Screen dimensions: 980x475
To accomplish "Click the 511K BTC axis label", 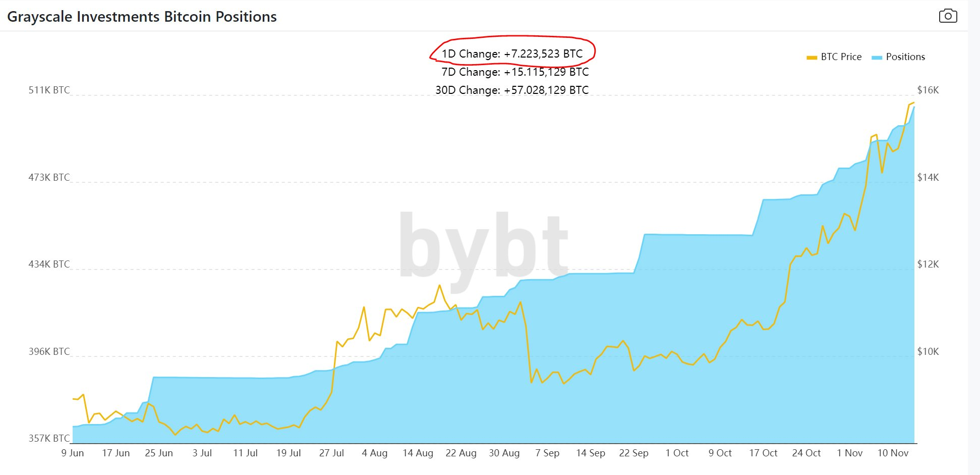I will click(49, 90).
